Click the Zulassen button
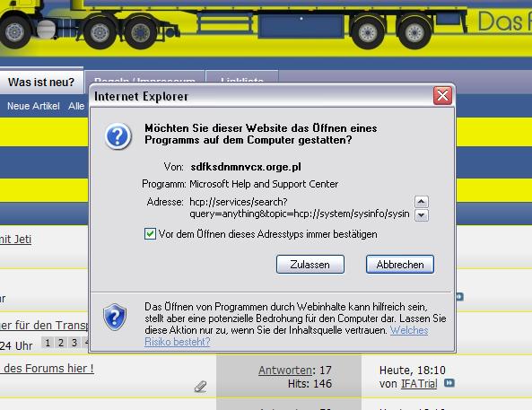Viewport: 532px width, 410px height. [310, 264]
